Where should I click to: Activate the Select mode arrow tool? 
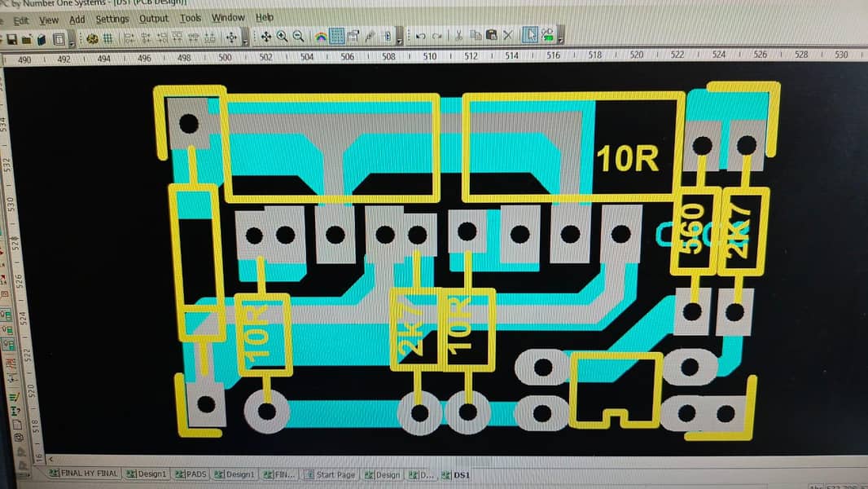(530, 35)
